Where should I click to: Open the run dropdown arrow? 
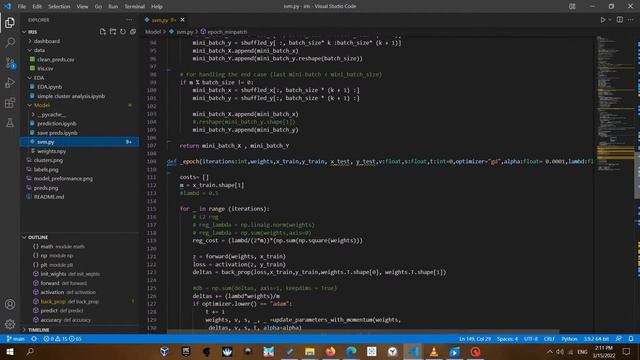[x=610, y=20]
